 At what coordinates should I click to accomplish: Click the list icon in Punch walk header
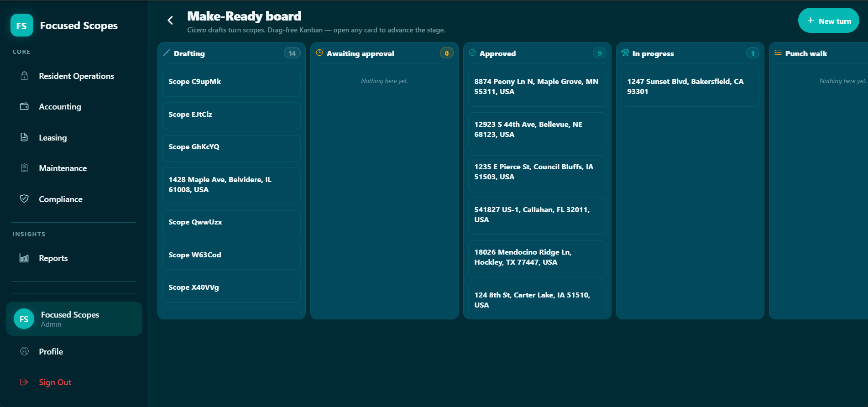(778, 53)
